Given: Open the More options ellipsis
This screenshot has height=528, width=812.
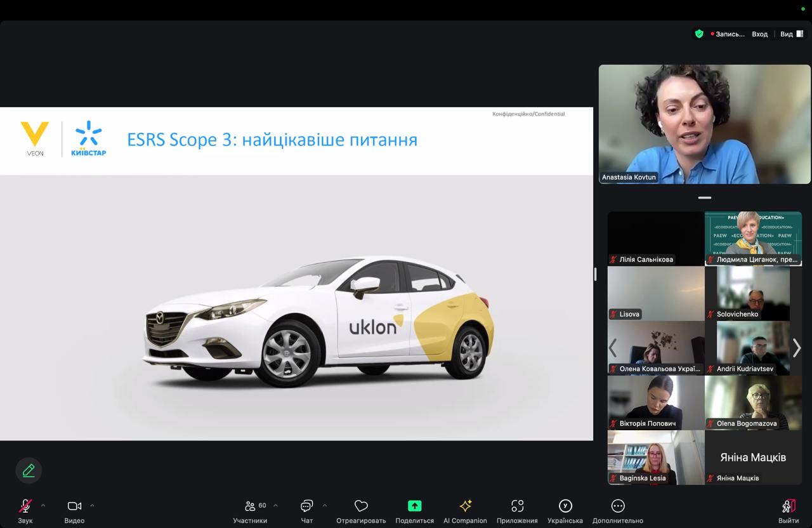Looking at the screenshot, I should pyautogui.click(x=618, y=506).
